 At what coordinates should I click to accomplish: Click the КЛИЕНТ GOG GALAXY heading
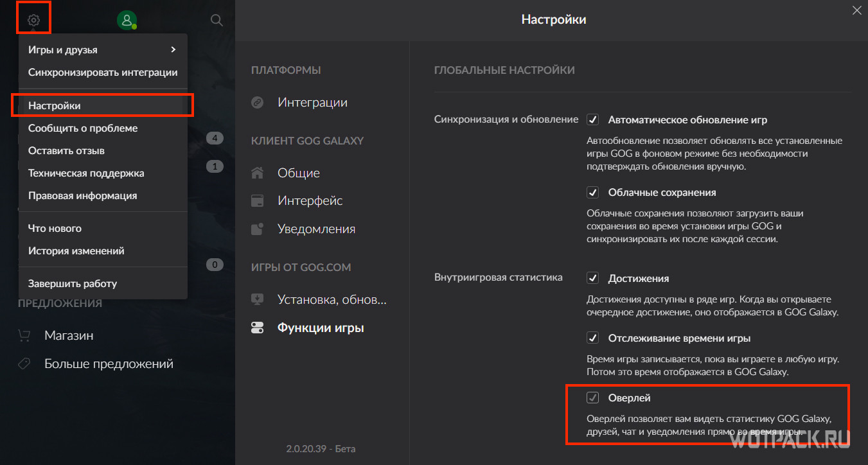[308, 141]
